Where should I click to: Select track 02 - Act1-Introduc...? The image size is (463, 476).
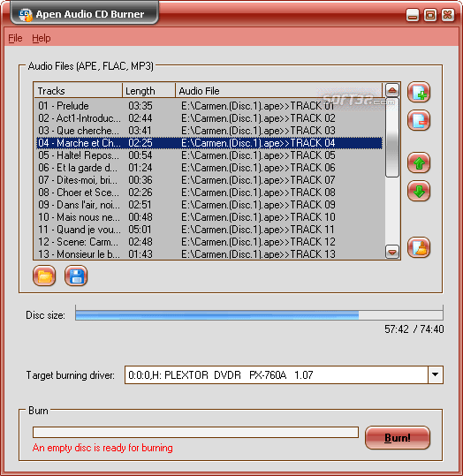(209, 118)
